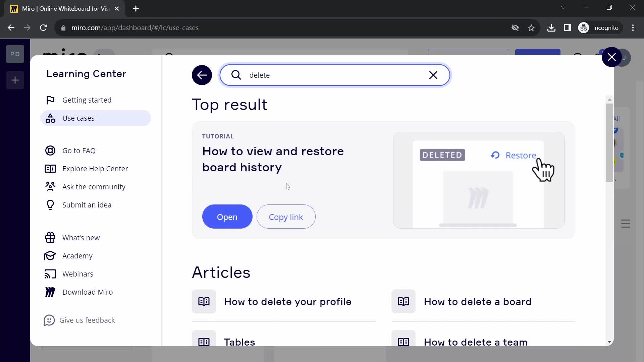Open a new browser tab
Screen dimensions: 644x362
point(136,9)
